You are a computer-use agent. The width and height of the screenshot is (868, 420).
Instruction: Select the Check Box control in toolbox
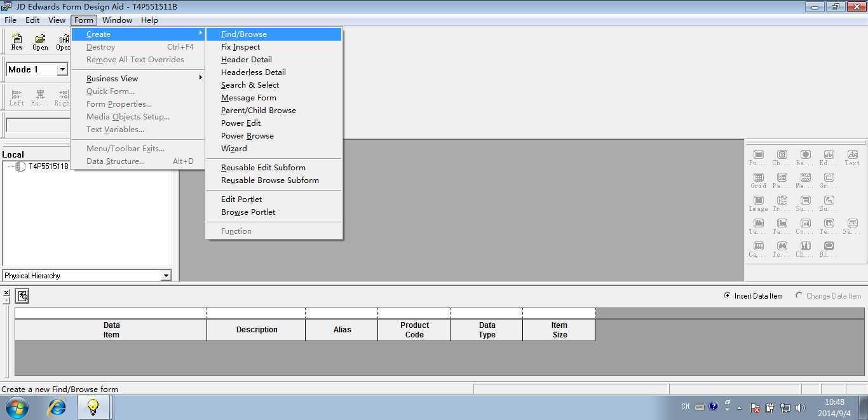(782, 158)
